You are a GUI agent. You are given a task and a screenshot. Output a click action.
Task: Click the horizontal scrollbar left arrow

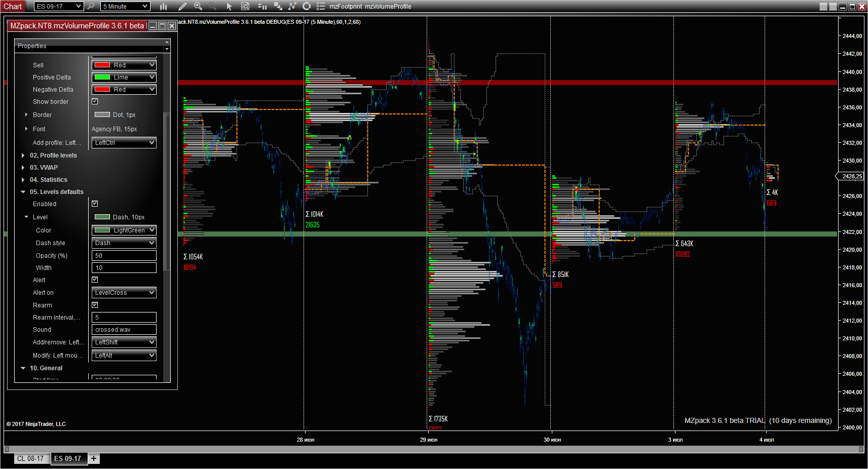[7, 449]
